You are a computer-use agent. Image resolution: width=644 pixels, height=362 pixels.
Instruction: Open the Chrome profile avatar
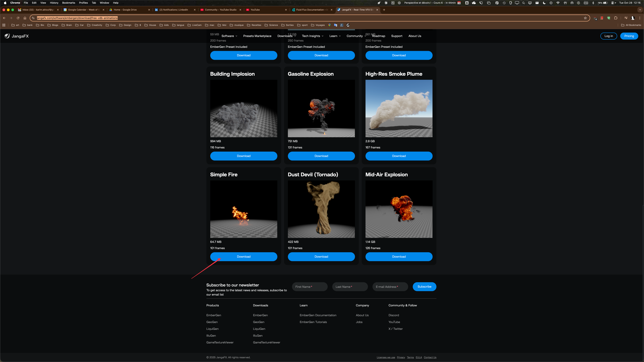pos(633,18)
